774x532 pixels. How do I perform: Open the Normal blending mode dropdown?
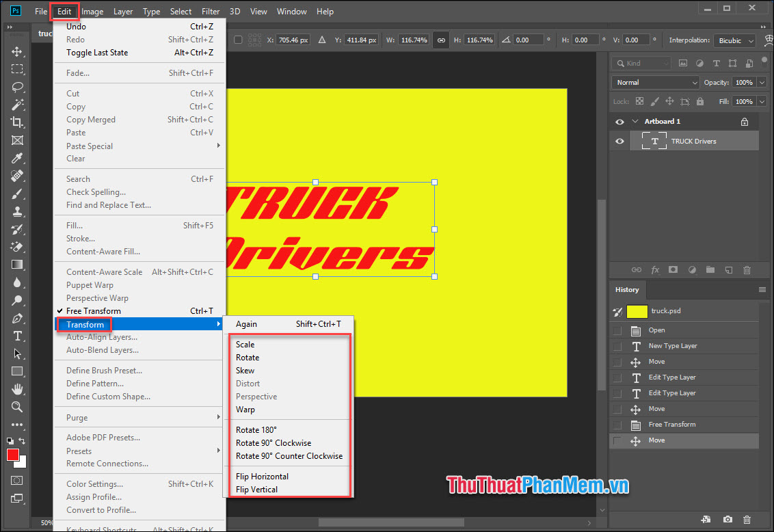pos(654,81)
